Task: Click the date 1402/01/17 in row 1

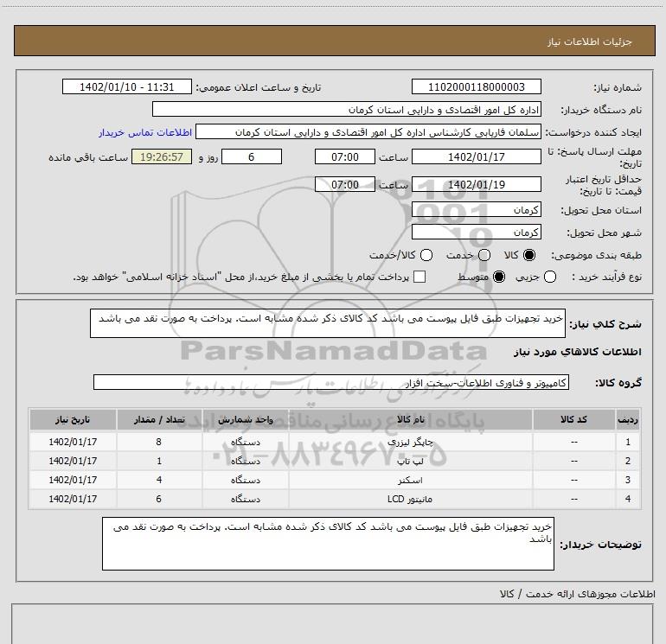Action: [73, 442]
